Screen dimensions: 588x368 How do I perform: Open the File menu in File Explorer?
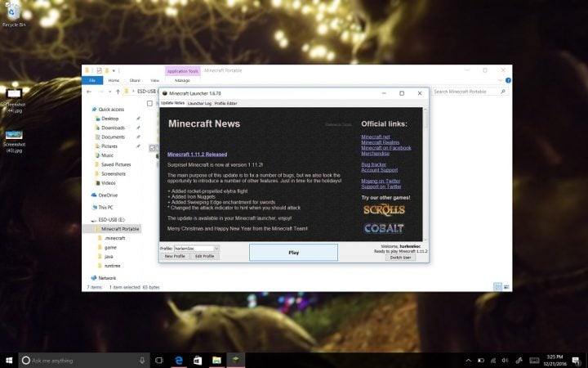pyautogui.click(x=92, y=80)
